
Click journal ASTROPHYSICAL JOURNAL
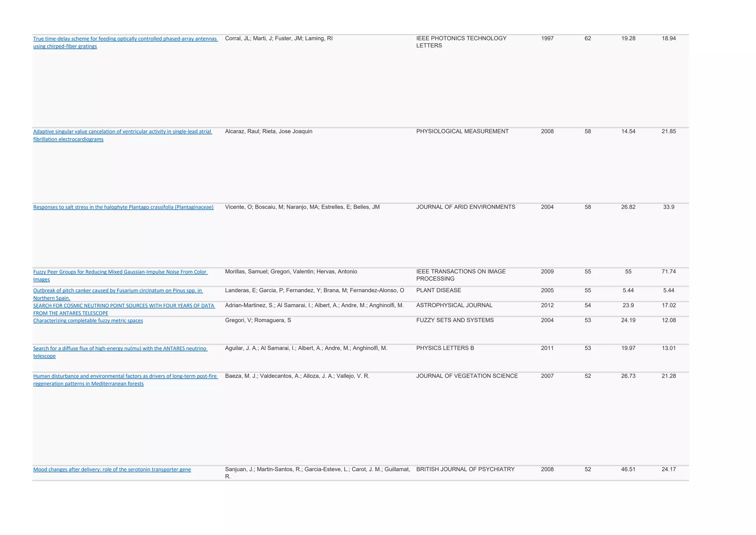(x=454, y=306)
